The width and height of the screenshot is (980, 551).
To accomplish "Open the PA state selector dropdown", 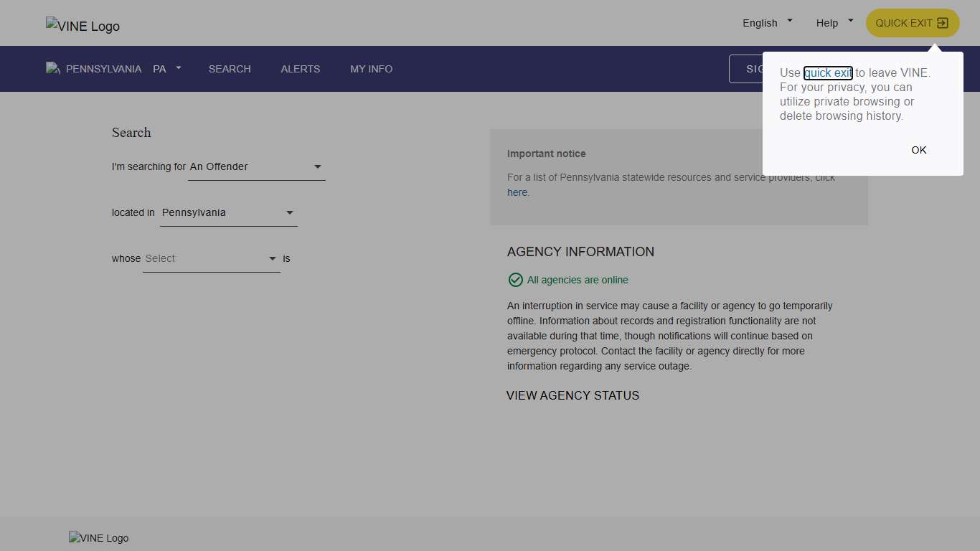I will click(167, 69).
